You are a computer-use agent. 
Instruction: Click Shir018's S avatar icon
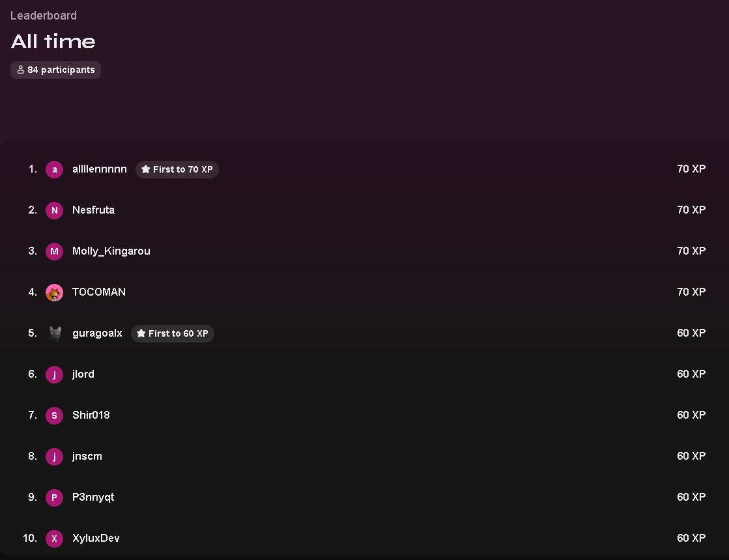click(x=54, y=415)
